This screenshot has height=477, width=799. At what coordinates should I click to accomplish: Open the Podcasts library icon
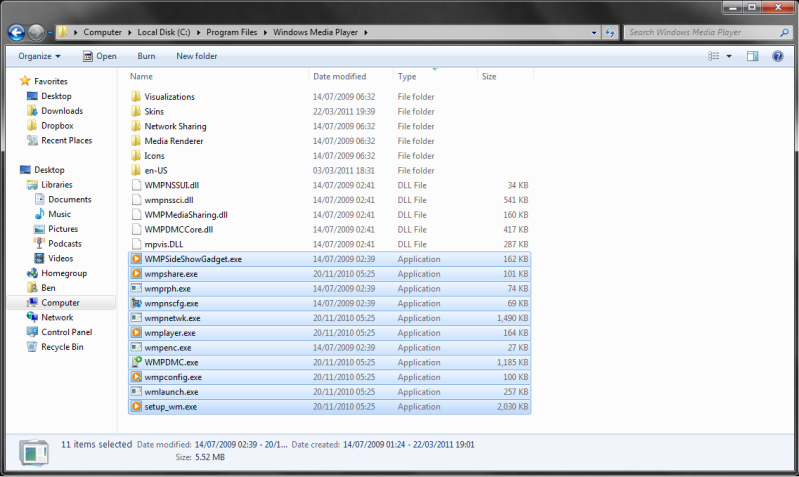[x=39, y=244]
